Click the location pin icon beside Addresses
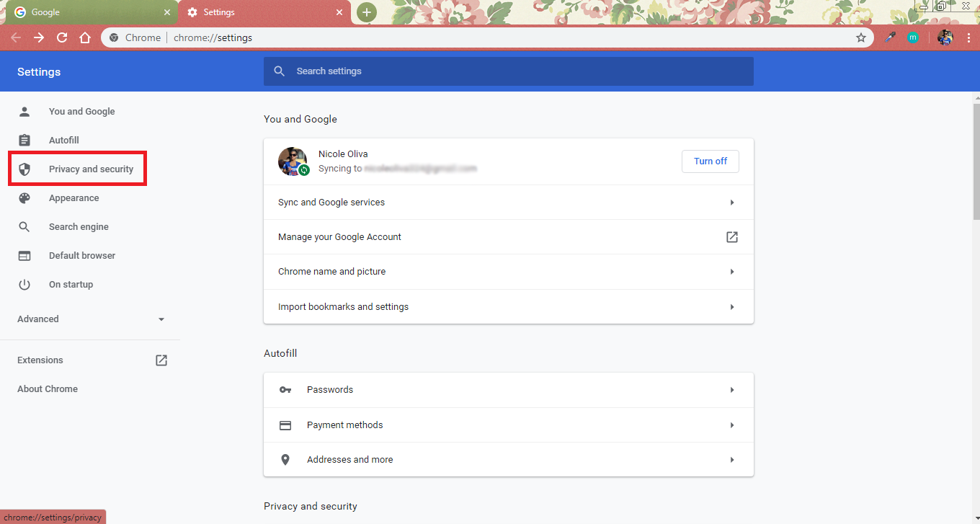This screenshot has height=524, width=980. (285, 460)
